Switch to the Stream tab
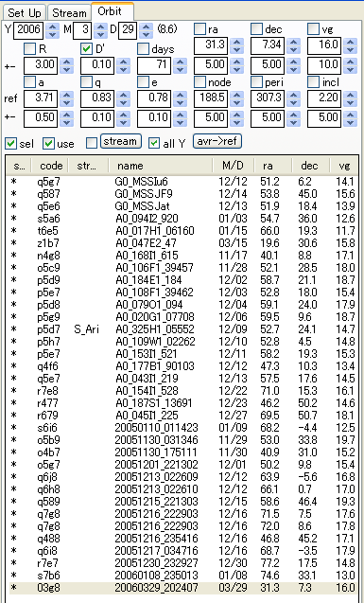Image resolution: width=364 pixels, height=603 pixels. (69, 12)
